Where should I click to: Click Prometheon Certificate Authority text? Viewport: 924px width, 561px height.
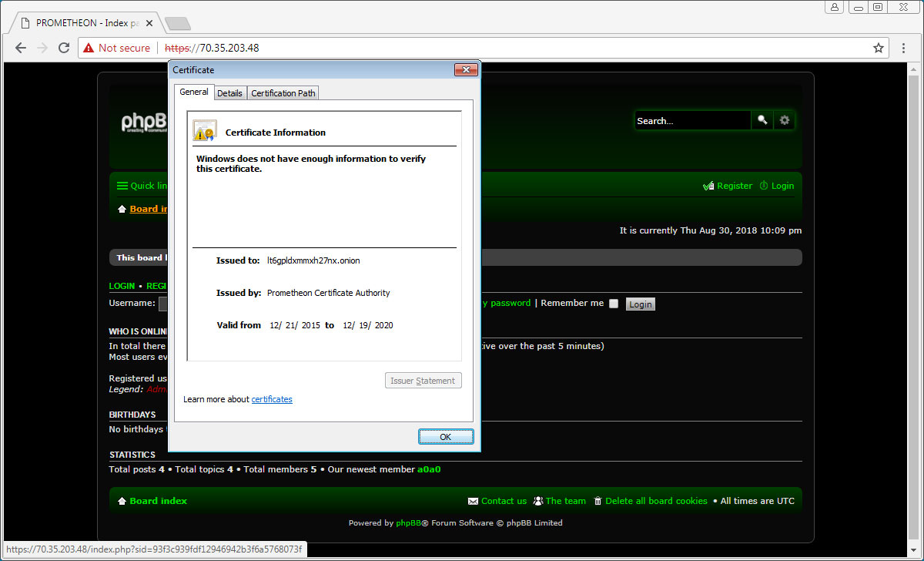(x=329, y=293)
